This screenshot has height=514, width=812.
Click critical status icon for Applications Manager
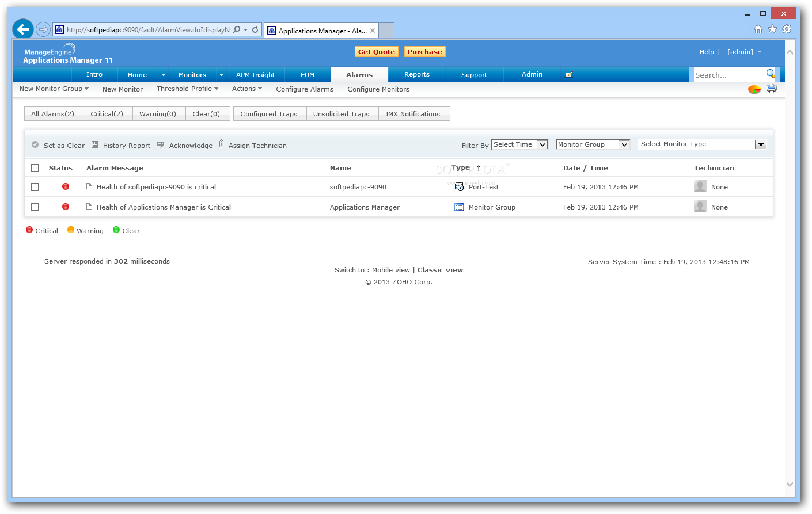click(x=66, y=207)
